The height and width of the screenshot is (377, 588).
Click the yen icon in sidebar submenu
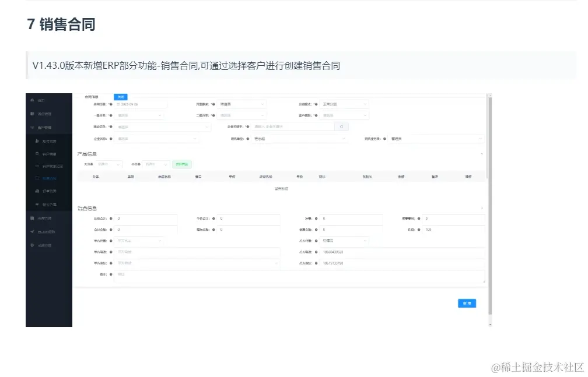pyautogui.click(x=37, y=205)
